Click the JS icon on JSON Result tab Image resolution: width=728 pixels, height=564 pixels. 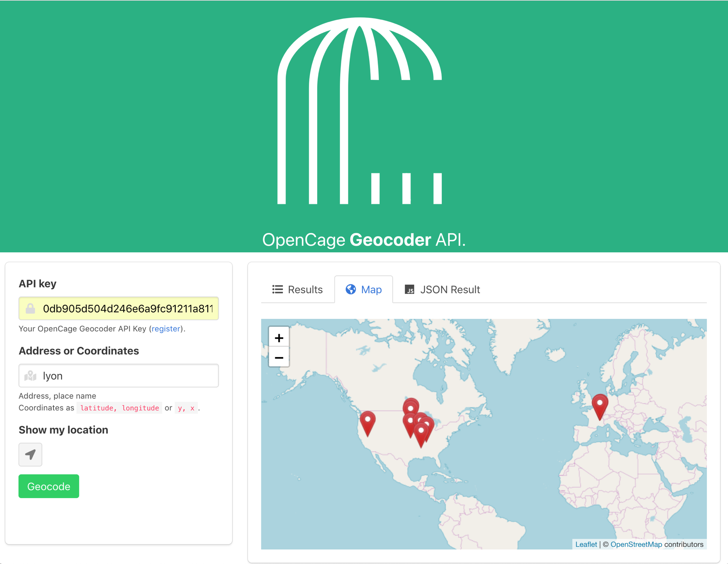coord(409,289)
